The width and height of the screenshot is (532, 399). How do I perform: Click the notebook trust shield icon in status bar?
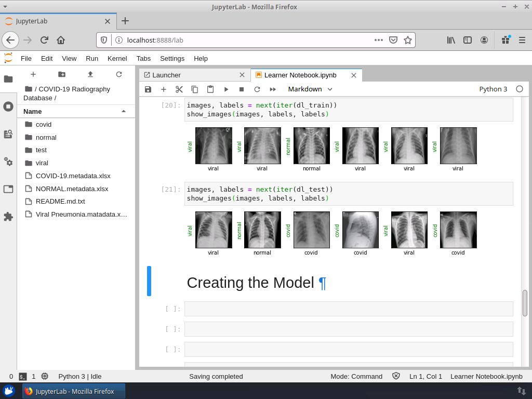pos(396,376)
